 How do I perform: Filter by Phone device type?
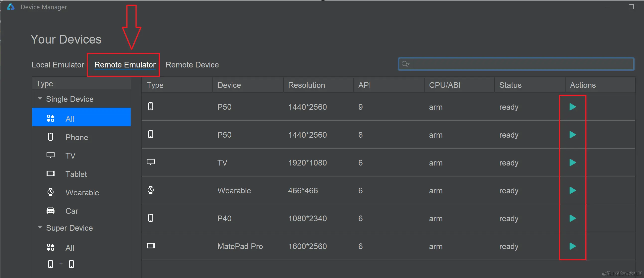click(76, 137)
